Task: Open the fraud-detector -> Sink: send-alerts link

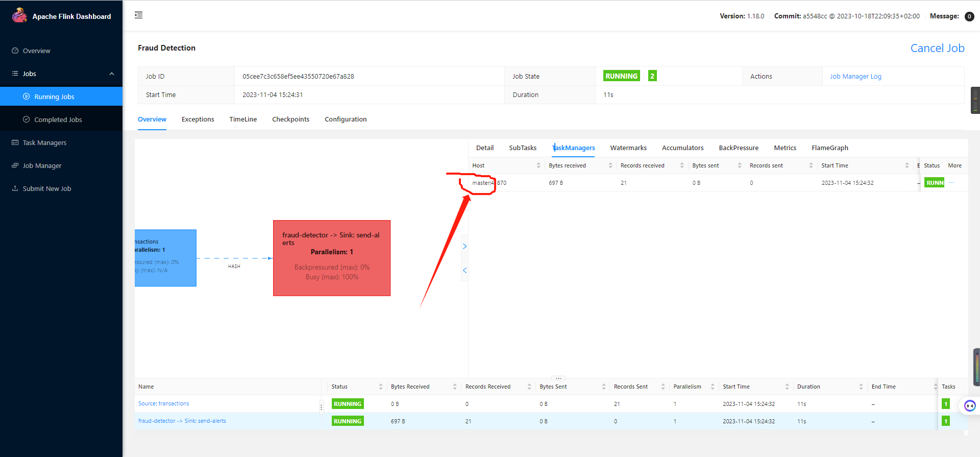Action: pyautogui.click(x=182, y=421)
